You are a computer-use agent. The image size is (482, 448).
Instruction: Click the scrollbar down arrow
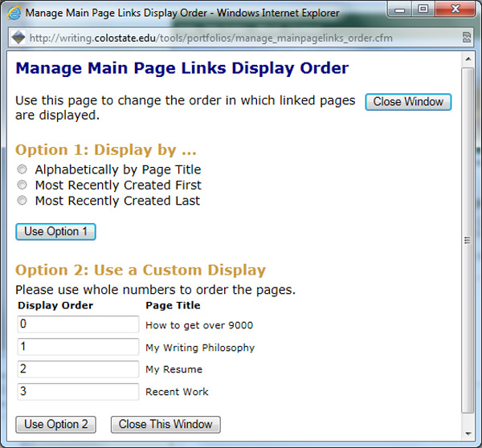click(x=468, y=434)
